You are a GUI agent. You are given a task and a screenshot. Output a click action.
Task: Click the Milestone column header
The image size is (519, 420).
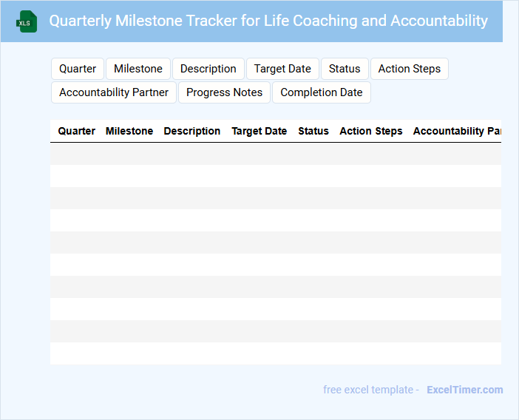[129, 131]
